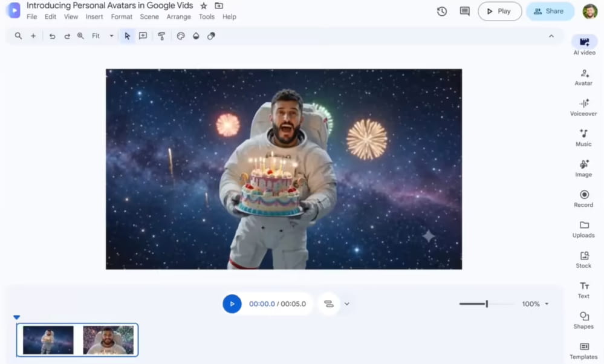Open version history clock icon
This screenshot has width=604, height=364.
point(442,11)
